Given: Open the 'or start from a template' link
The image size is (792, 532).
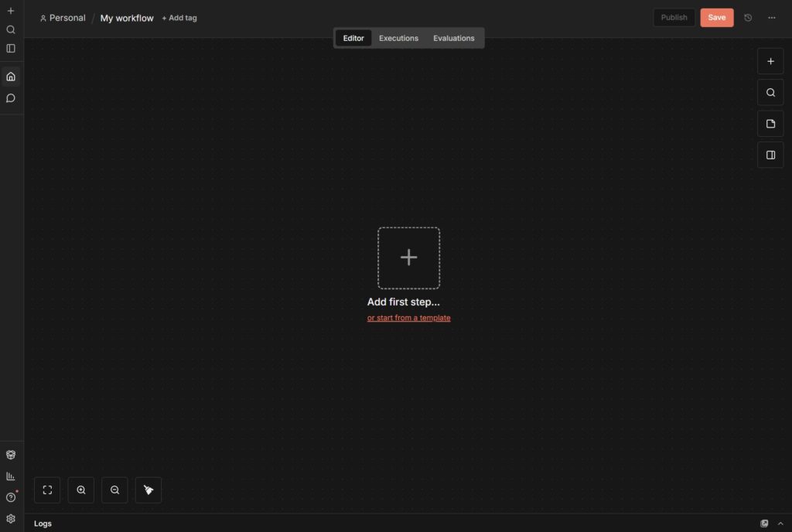Looking at the screenshot, I should click(408, 318).
